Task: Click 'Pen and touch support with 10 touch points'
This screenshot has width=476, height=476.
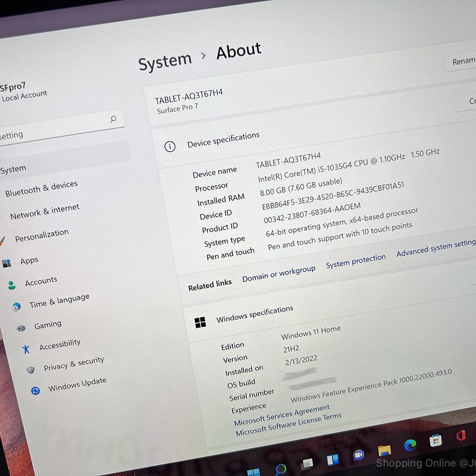Action: [x=340, y=236]
